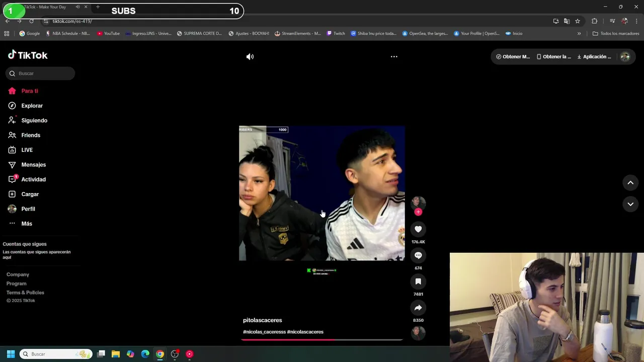Open the pitolascaceres username link
This screenshot has width=644, height=362.
(x=263, y=320)
